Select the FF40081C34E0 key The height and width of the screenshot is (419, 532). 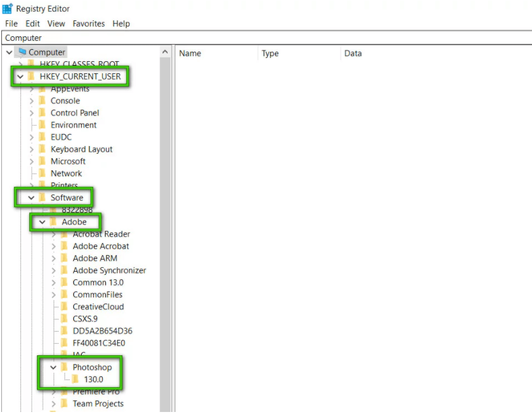[99, 343]
